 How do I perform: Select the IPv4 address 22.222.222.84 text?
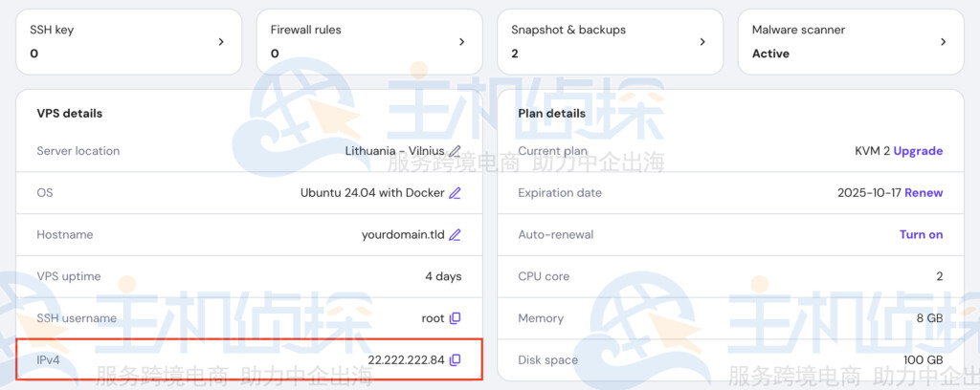point(406,360)
